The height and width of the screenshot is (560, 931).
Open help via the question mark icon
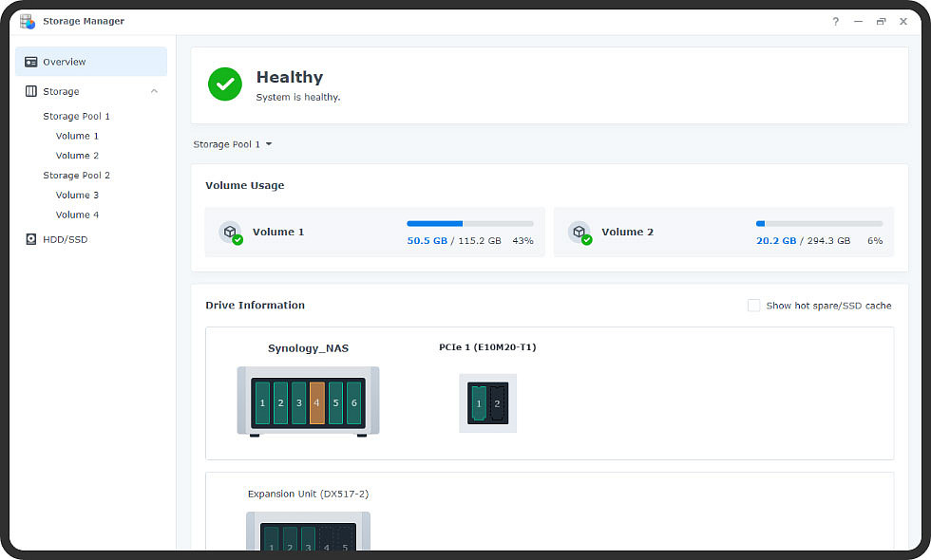(x=835, y=21)
